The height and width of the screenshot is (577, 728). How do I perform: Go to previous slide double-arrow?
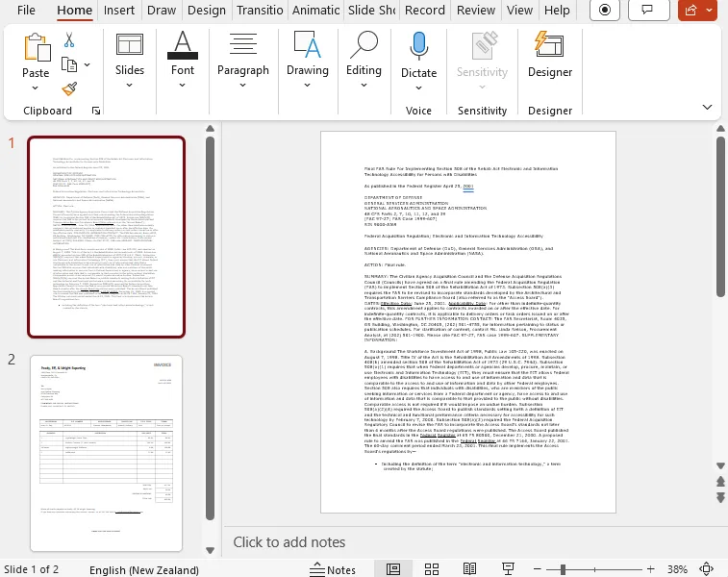(x=720, y=483)
